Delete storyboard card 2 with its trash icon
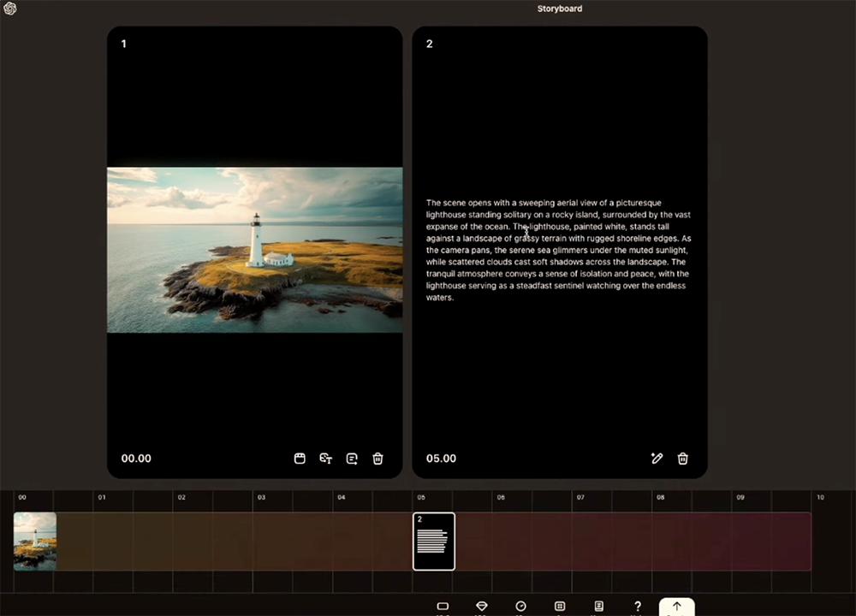 682,459
